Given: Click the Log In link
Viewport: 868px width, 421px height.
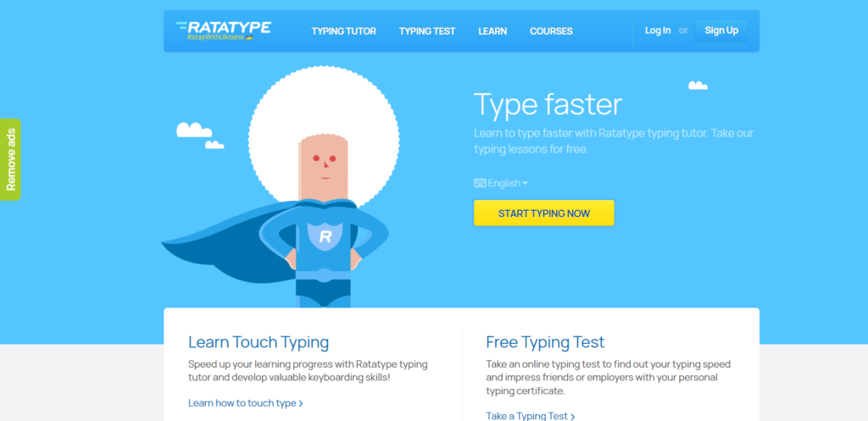Looking at the screenshot, I should (x=658, y=30).
